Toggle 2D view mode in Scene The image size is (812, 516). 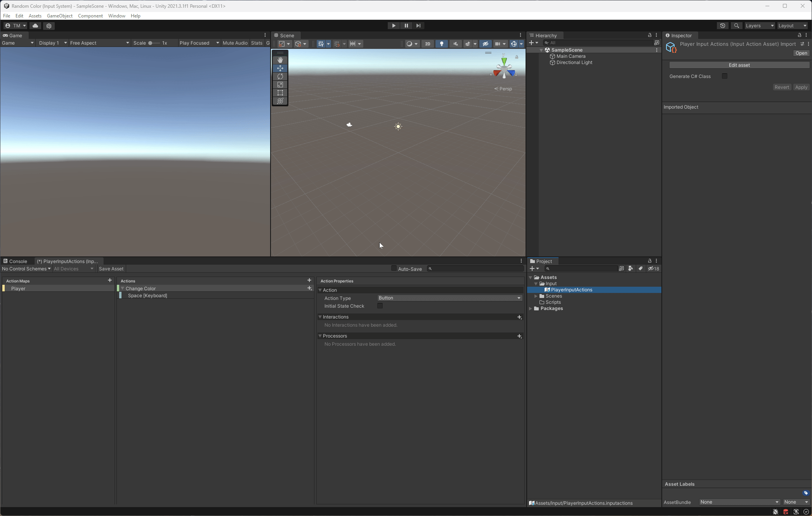click(427, 44)
